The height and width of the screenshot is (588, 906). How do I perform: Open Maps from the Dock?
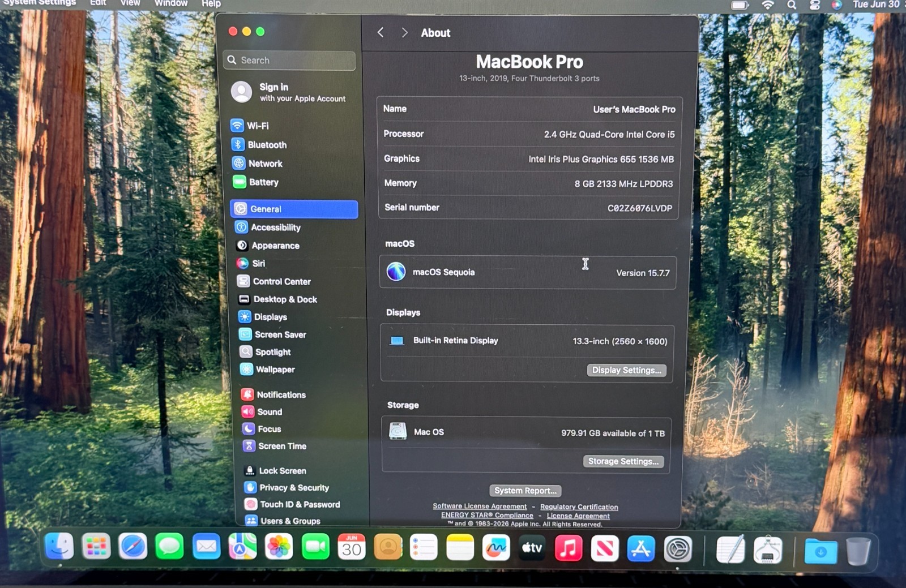click(x=242, y=547)
